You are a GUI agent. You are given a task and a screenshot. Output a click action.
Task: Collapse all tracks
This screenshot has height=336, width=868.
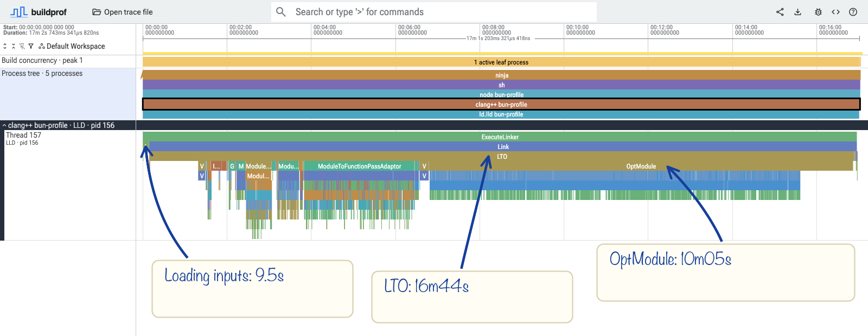(x=14, y=47)
